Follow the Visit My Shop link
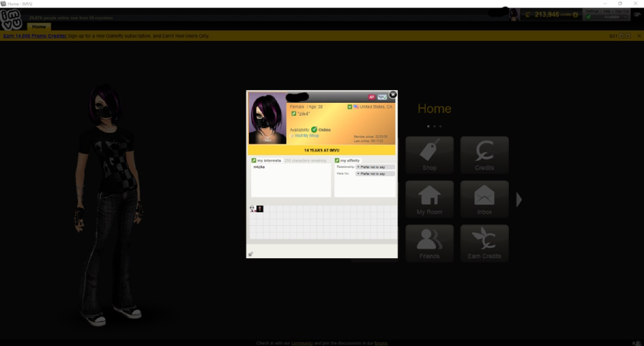The image size is (644, 346). pyautogui.click(x=307, y=136)
